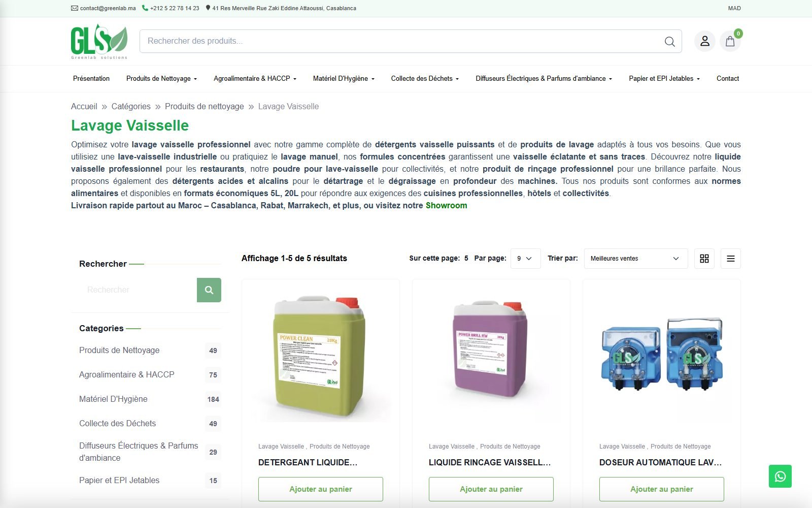This screenshot has width=812, height=508.
Task: Click the GLS Greenlab logo
Action: pos(99,42)
